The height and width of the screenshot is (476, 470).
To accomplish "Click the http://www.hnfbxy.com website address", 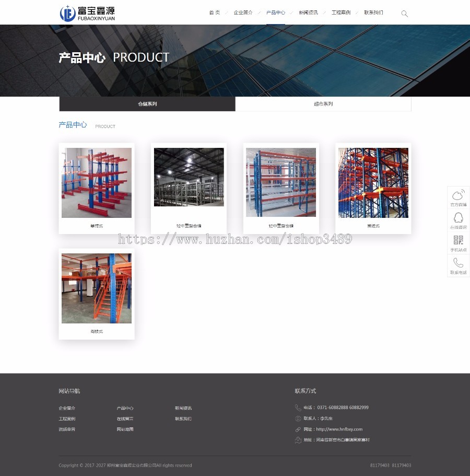I will pos(339,429).
